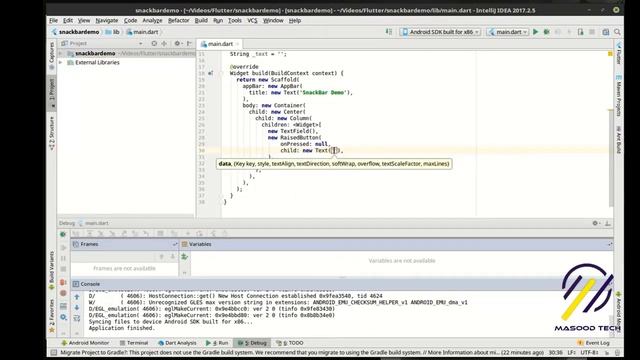
Task: Hide the Debug panel with the hide icon
Action: 608,223
